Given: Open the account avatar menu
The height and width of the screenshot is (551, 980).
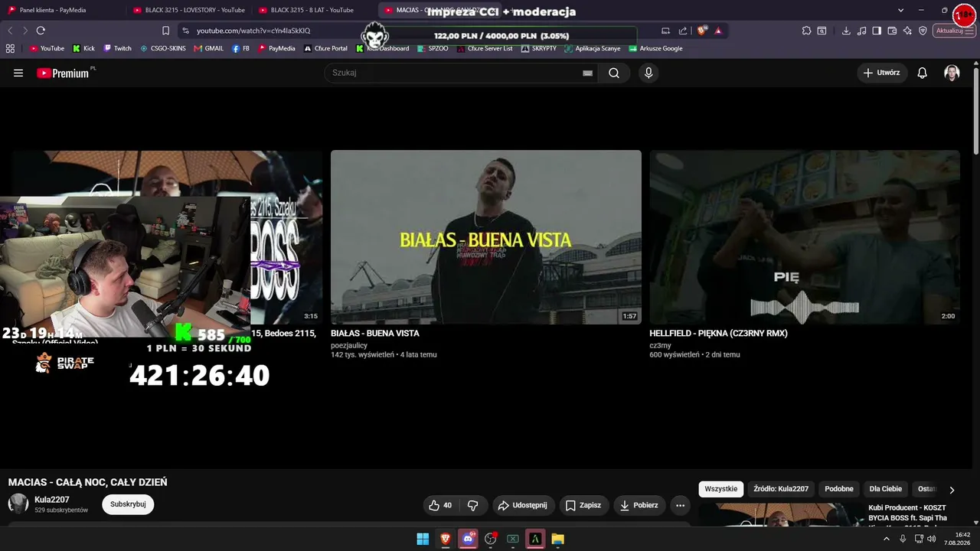Looking at the screenshot, I should coord(952,73).
